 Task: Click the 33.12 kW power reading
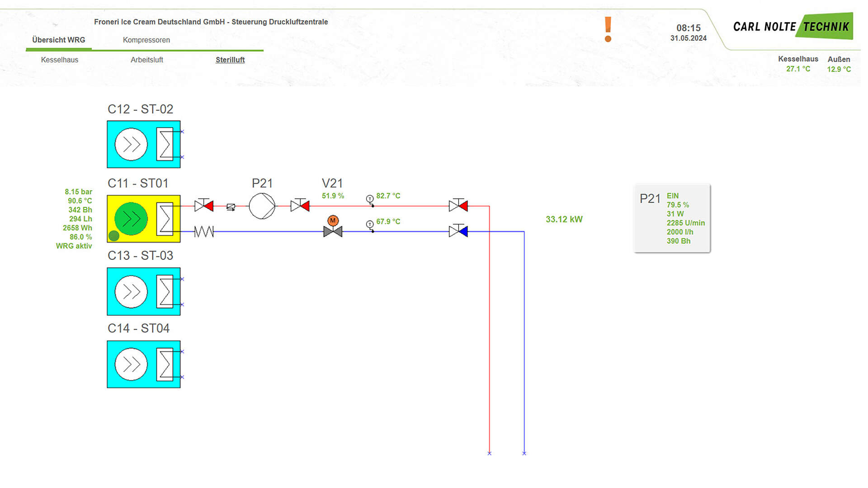(564, 219)
